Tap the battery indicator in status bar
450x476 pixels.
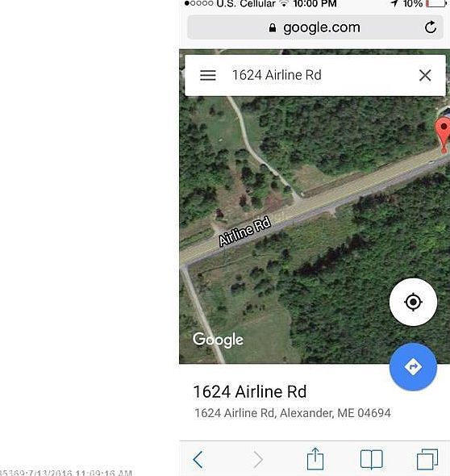click(436, 4)
